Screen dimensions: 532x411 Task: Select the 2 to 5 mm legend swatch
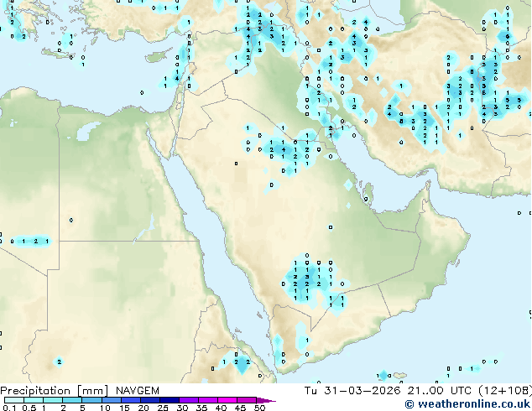tap(72, 400)
